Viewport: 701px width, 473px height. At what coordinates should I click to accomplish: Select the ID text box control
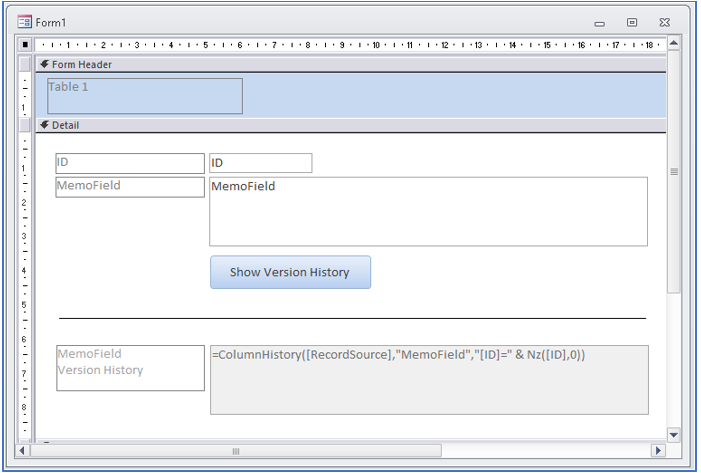[261, 163]
